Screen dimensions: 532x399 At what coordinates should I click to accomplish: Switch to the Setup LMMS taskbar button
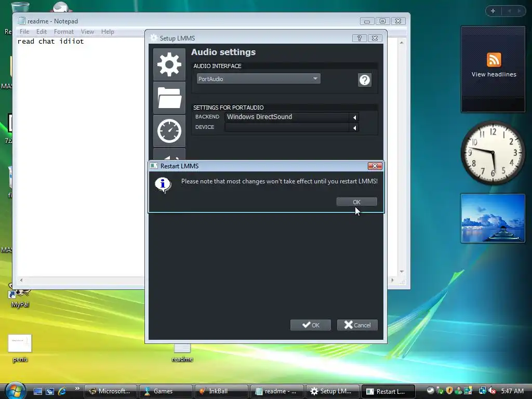click(x=332, y=391)
